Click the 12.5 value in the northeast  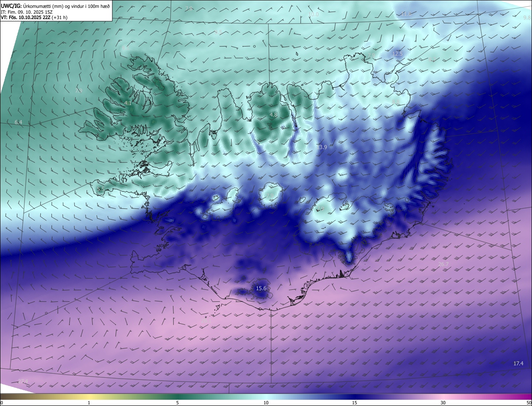[x=397, y=54]
